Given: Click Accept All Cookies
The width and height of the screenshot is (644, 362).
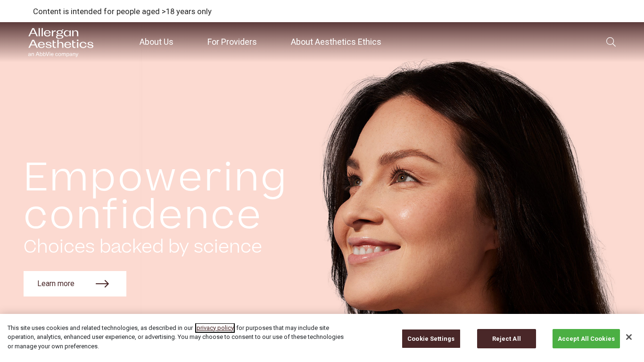Looking at the screenshot, I should [586, 338].
